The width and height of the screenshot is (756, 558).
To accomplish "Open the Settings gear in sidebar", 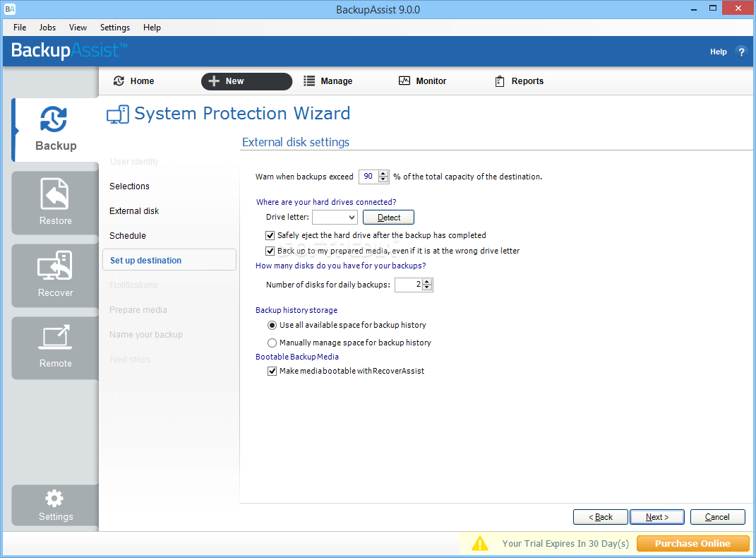I will pyautogui.click(x=56, y=505).
